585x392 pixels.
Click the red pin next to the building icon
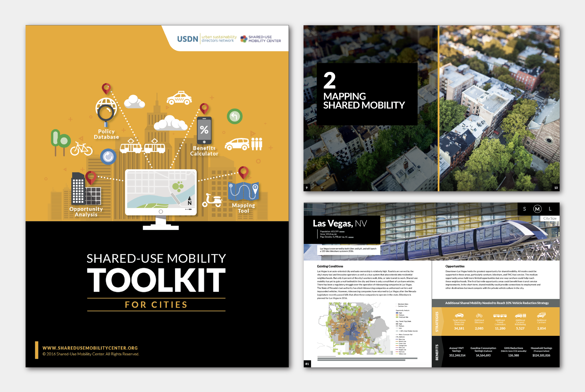[x=91, y=178]
